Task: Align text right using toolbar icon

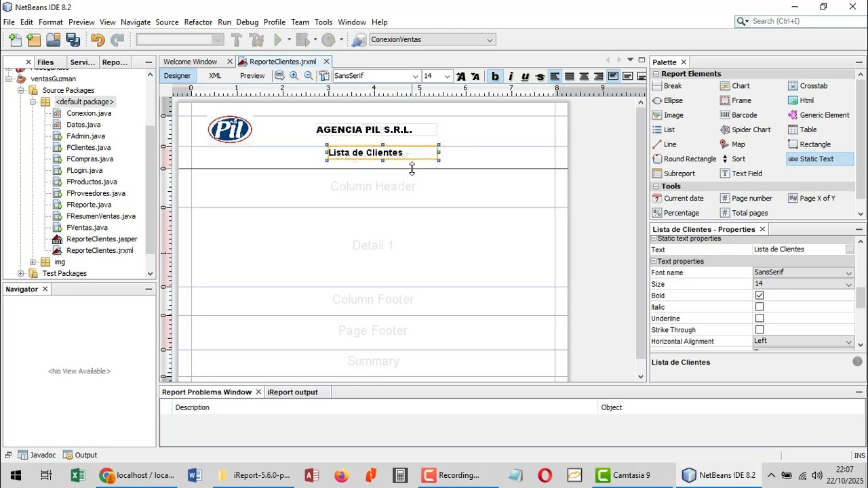Action: pyautogui.click(x=599, y=77)
